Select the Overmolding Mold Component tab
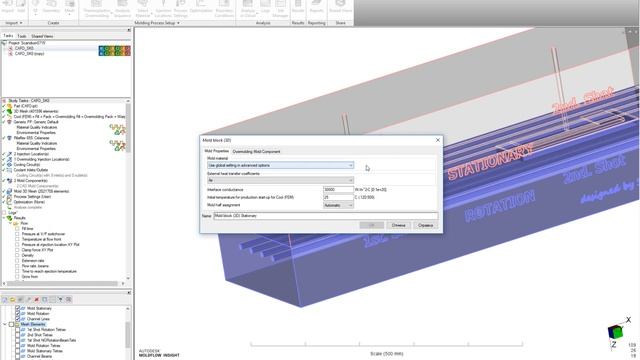 pos(256,152)
